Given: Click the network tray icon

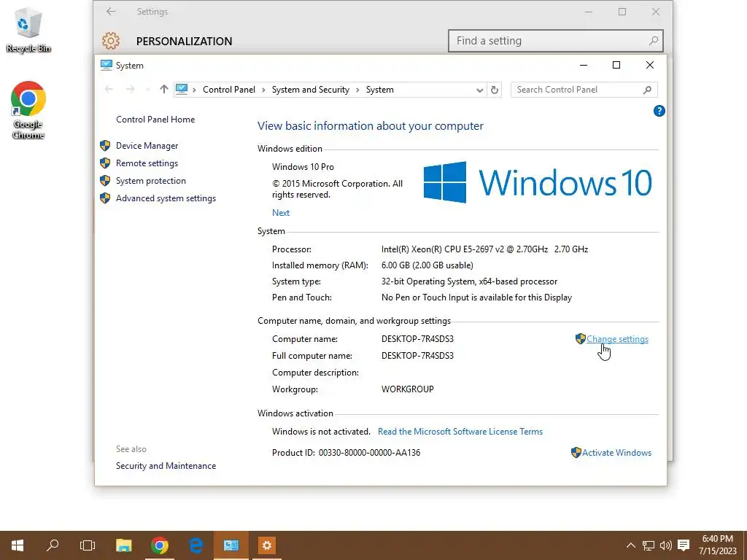Looking at the screenshot, I should pos(648,545).
